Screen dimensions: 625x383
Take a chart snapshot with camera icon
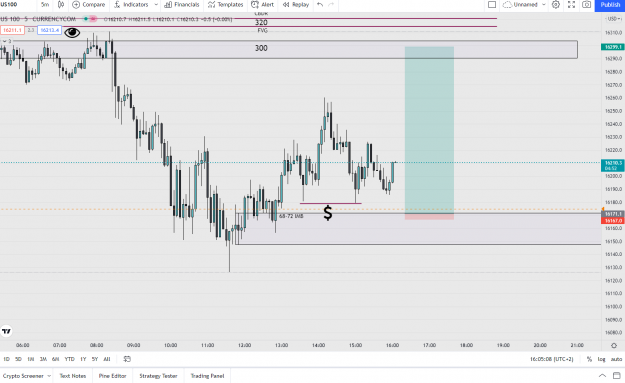coord(586,5)
